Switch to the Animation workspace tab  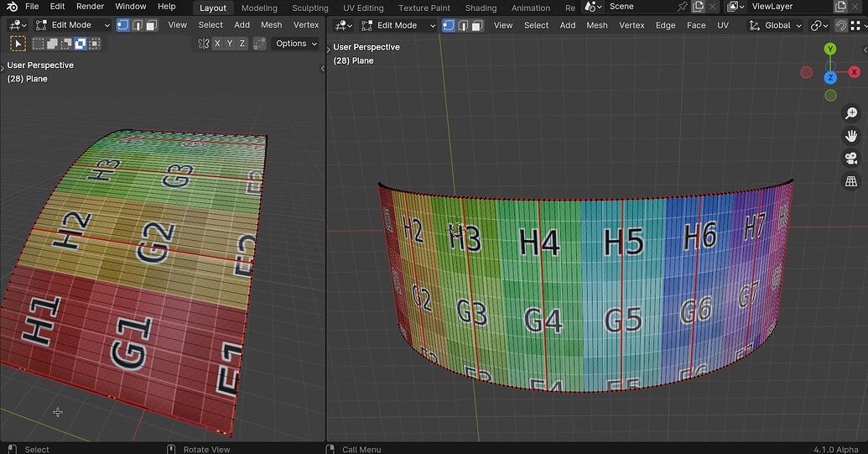pyautogui.click(x=530, y=8)
